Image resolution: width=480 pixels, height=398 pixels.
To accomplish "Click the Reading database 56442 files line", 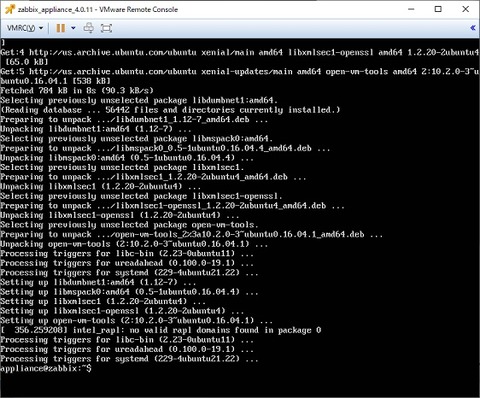I will [170, 110].
